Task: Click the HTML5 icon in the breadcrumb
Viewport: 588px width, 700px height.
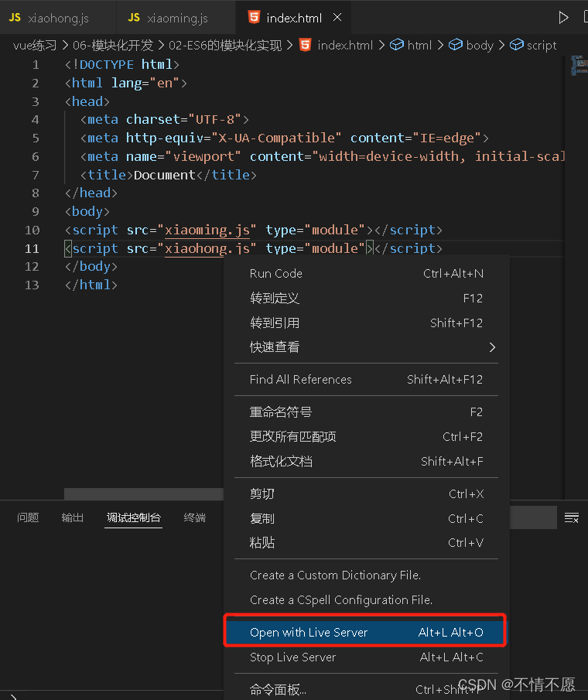Action: pos(306,45)
